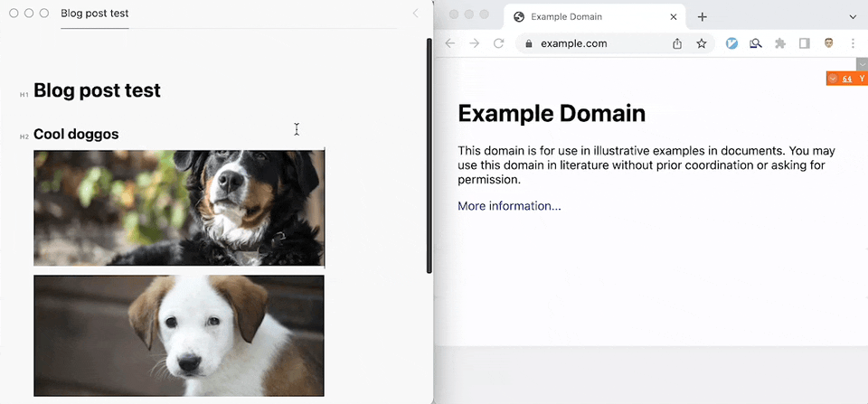Expand the tab search chevron
This screenshot has height=404, width=868.
pyautogui.click(x=853, y=16)
